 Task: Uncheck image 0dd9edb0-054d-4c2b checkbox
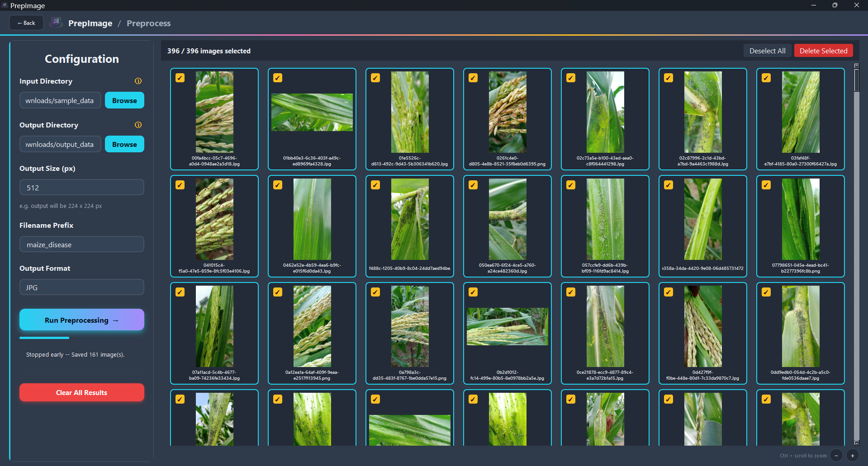click(x=766, y=292)
